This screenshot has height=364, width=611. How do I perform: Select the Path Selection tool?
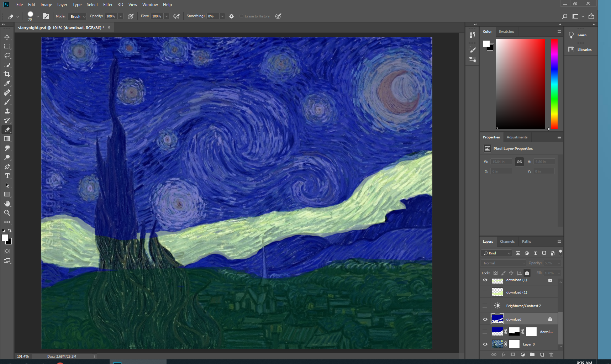[x=7, y=185]
